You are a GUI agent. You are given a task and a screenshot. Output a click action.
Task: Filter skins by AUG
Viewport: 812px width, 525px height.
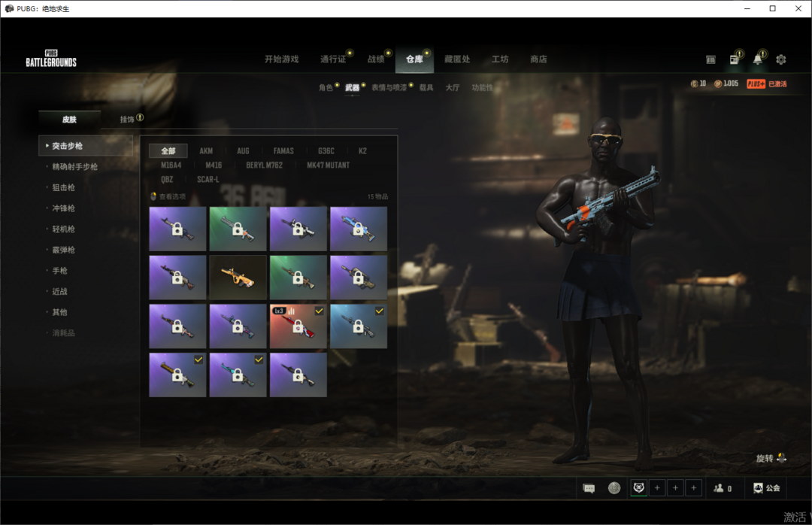(x=243, y=151)
